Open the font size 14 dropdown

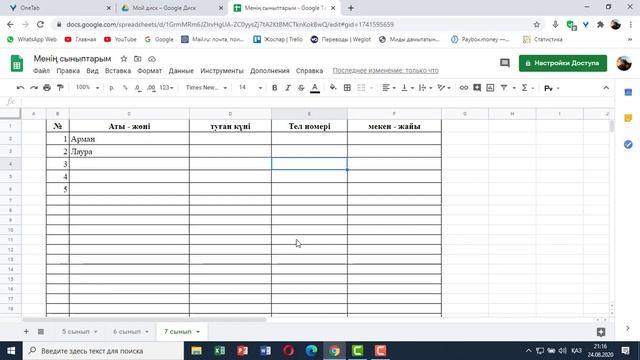pyautogui.click(x=250, y=87)
